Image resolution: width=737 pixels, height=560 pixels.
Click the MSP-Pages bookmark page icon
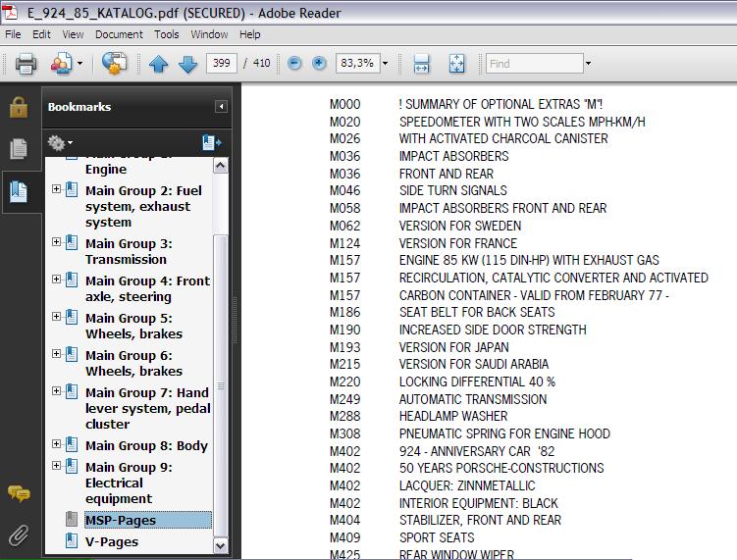pos(72,519)
